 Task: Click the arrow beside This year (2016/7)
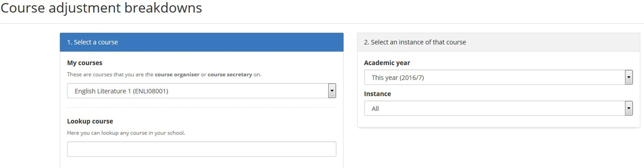tap(629, 78)
